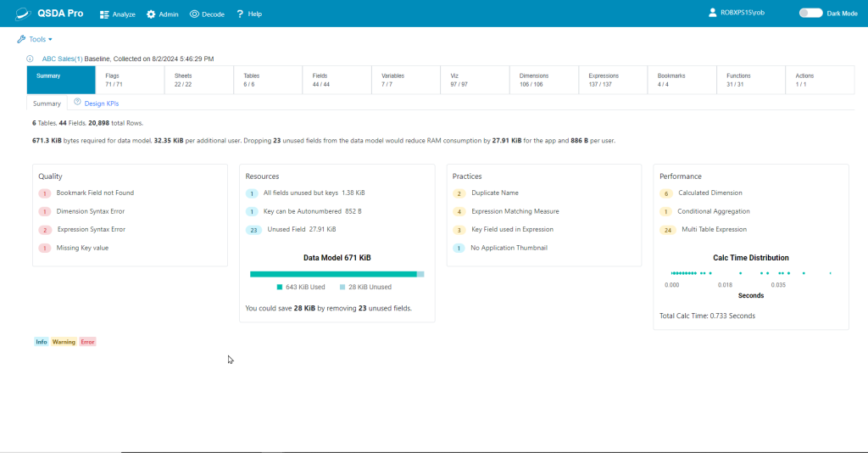Open Unused Field 27.91 KiB flag

point(301,229)
